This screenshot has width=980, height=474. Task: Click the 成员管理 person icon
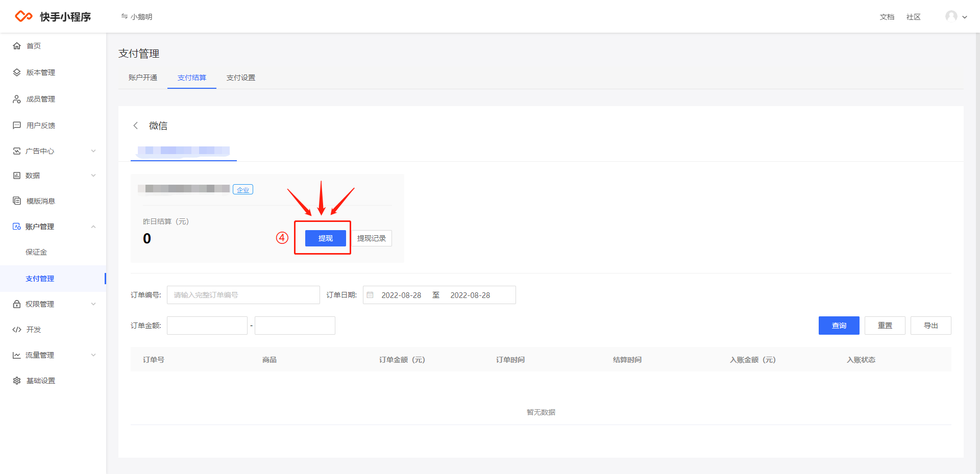click(17, 99)
